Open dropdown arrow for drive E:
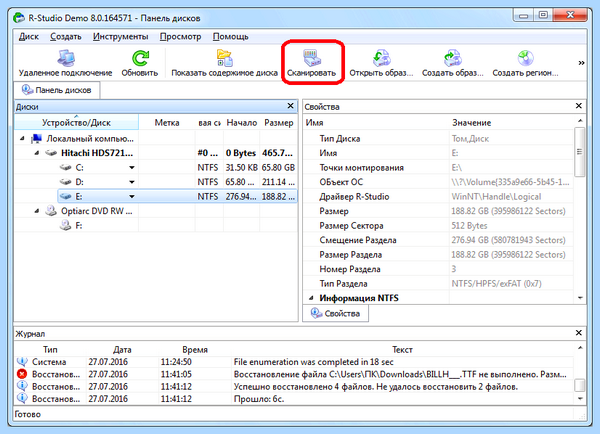The image size is (600, 434). pos(132,196)
